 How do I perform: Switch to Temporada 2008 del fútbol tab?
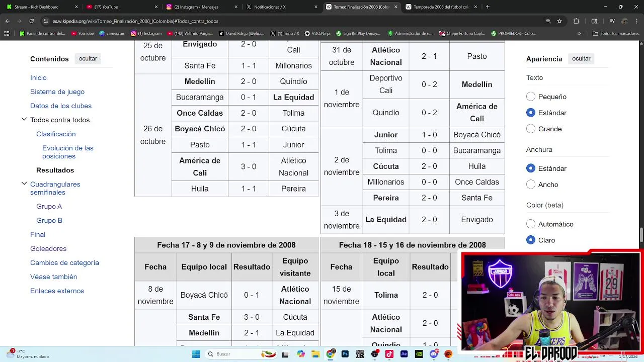point(441,7)
